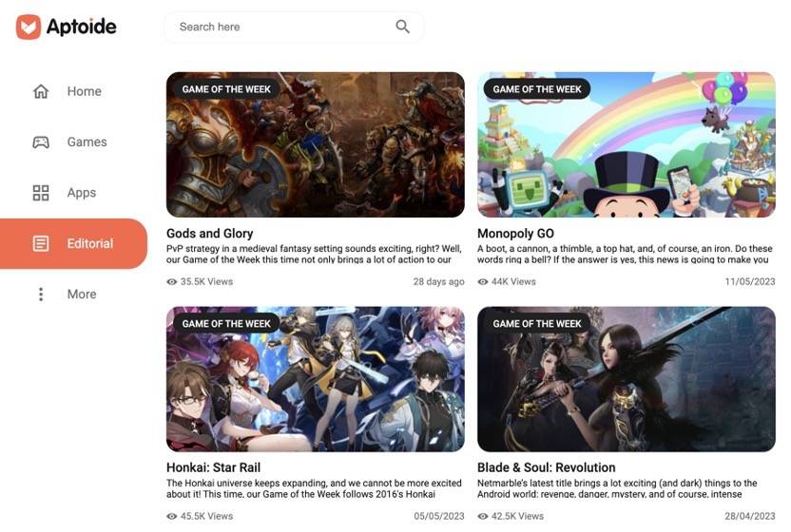Open the Blade & Soul: Revolution title
The height and width of the screenshot is (532, 791).
tap(547, 467)
